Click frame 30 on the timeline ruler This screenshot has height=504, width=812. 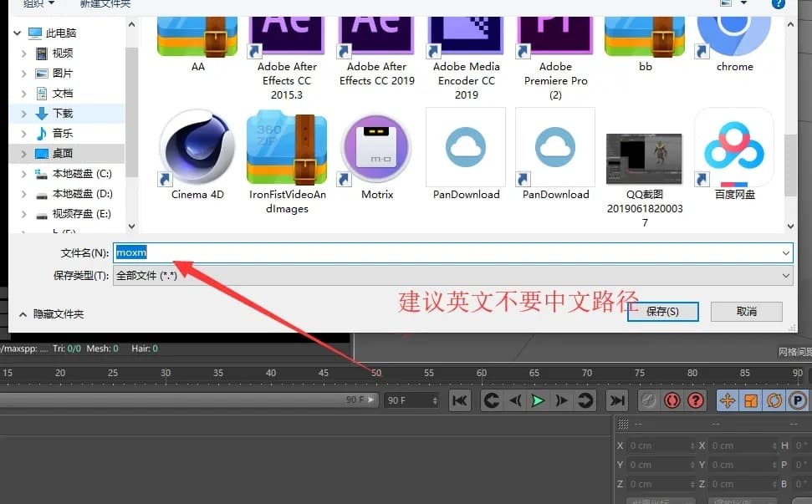pos(166,373)
